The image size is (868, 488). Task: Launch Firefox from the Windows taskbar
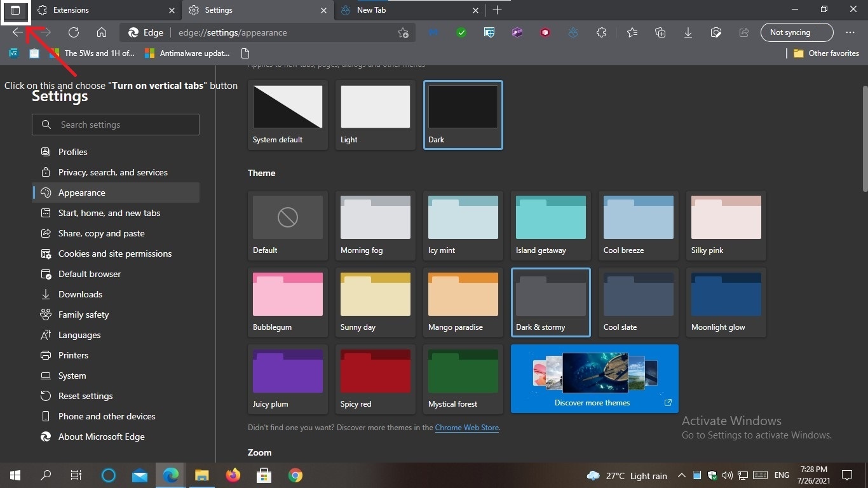point(233,475)
